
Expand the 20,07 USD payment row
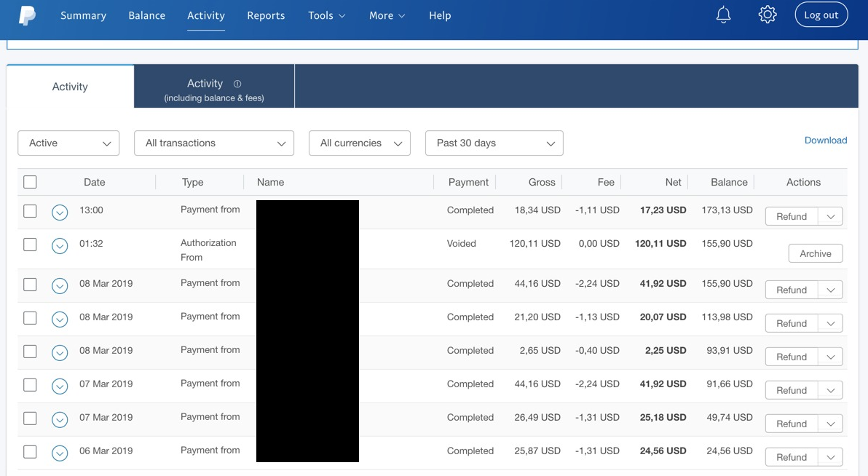(60, 320)
